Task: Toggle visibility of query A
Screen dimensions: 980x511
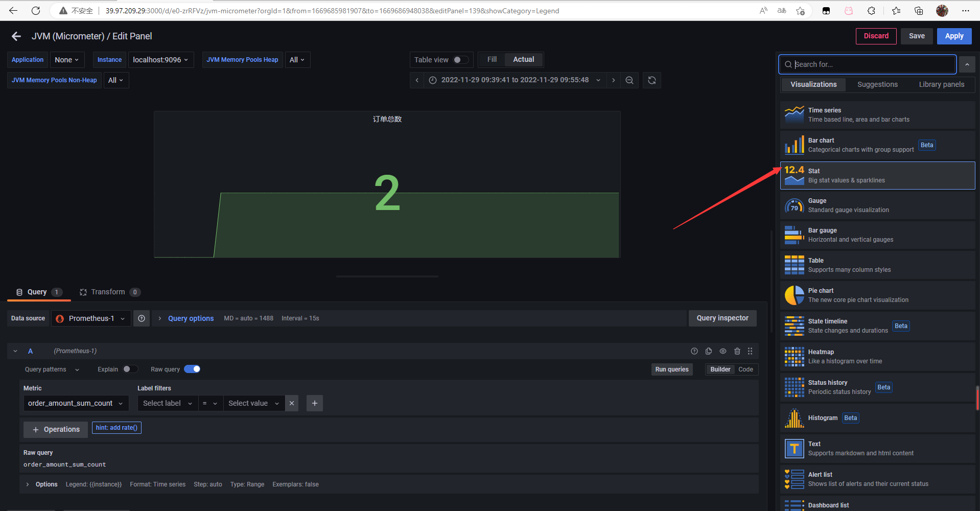Action: point(723,351)
